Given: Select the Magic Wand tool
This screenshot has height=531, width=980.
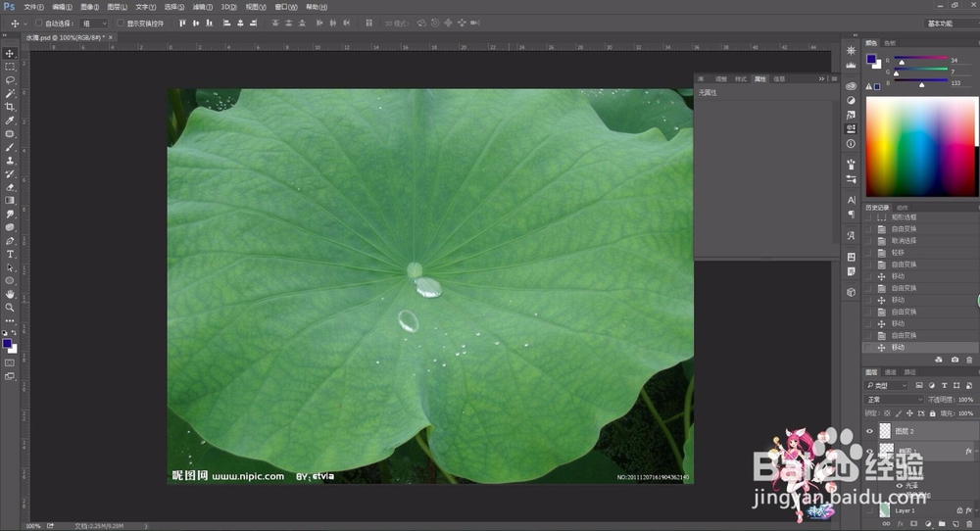Looking at the screenshot, I should pyautogui.click(x=10, y=94).
